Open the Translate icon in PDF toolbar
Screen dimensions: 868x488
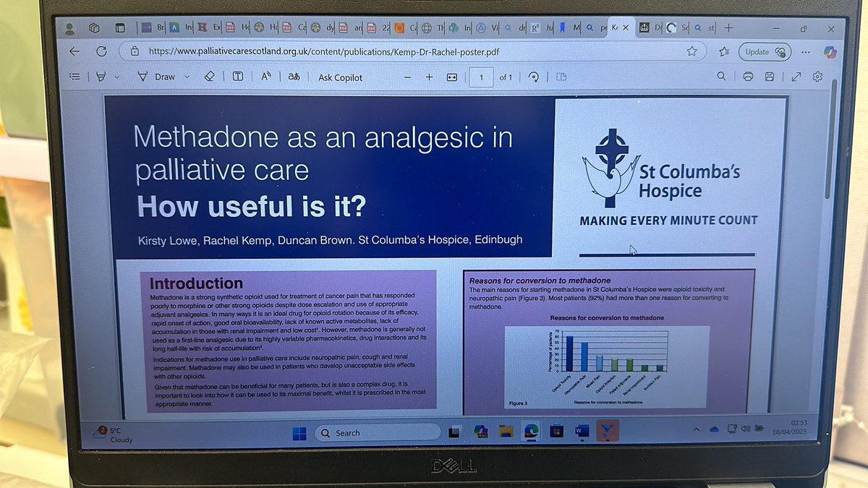[294, 77]
